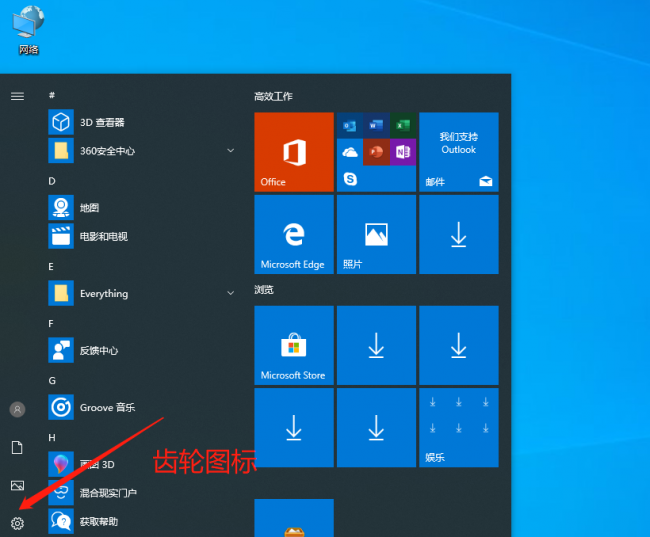Click the D letter header
Viewport: 650px width, 537px height.
click(52, 181)
